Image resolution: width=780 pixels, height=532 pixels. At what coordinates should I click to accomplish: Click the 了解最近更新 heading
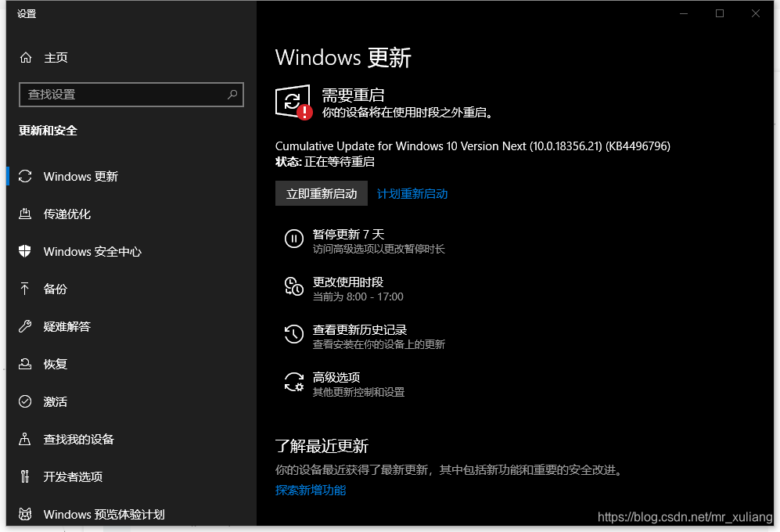322,446
